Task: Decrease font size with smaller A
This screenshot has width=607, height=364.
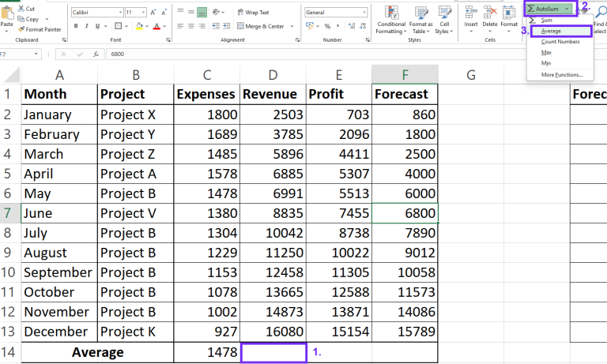Action: [x=164, y=13]
